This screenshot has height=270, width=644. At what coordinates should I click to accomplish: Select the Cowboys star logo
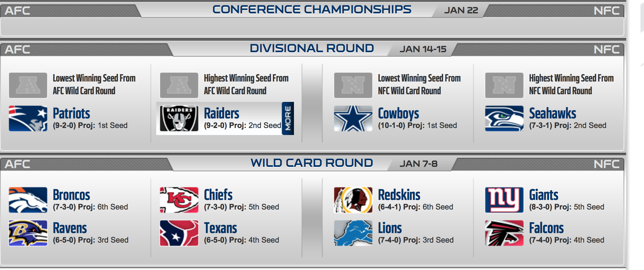point(353,118)
